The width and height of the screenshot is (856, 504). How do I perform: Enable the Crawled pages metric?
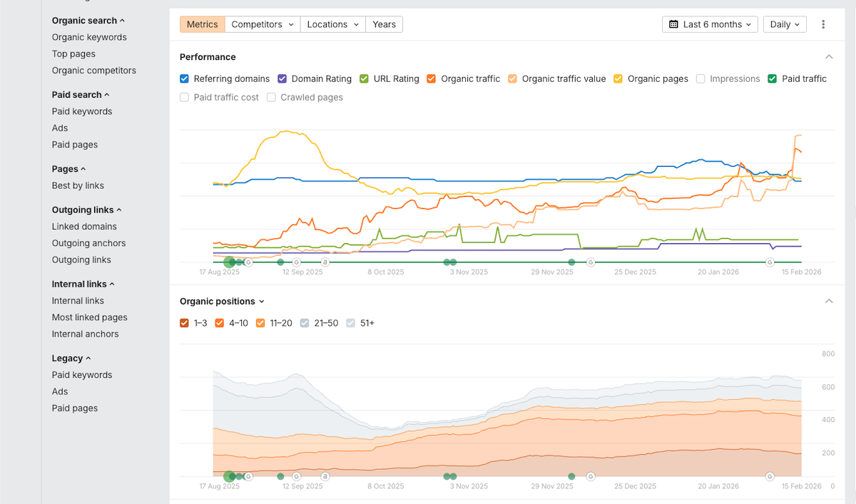(271, 98)
